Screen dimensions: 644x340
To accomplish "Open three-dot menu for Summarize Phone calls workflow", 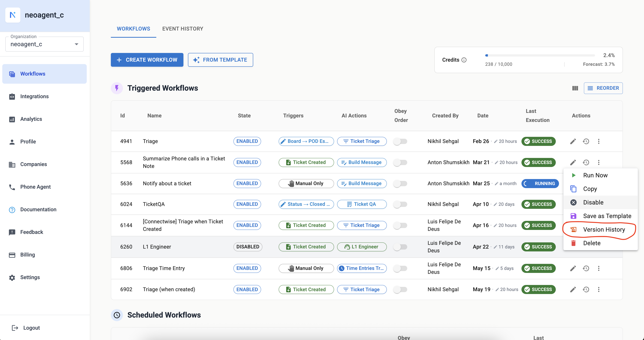I will point(599,162).
